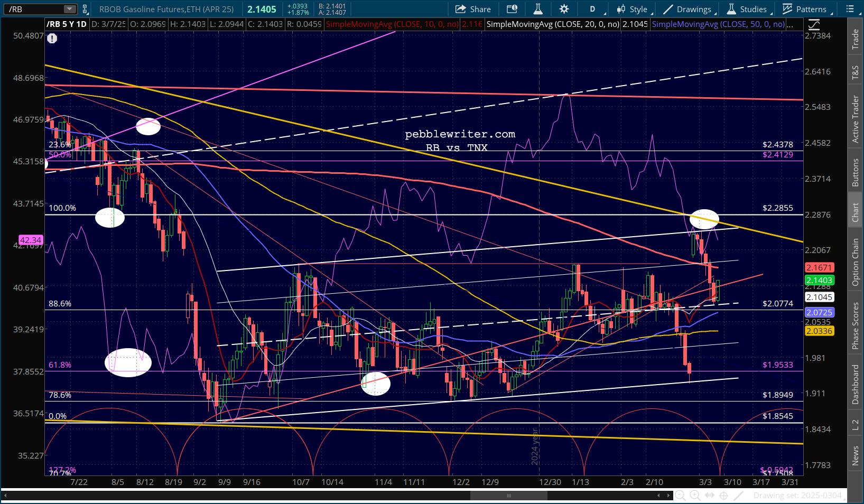The image size is (864, 504).
Task: Open the L2 side tab
Action: click(855, 425)
